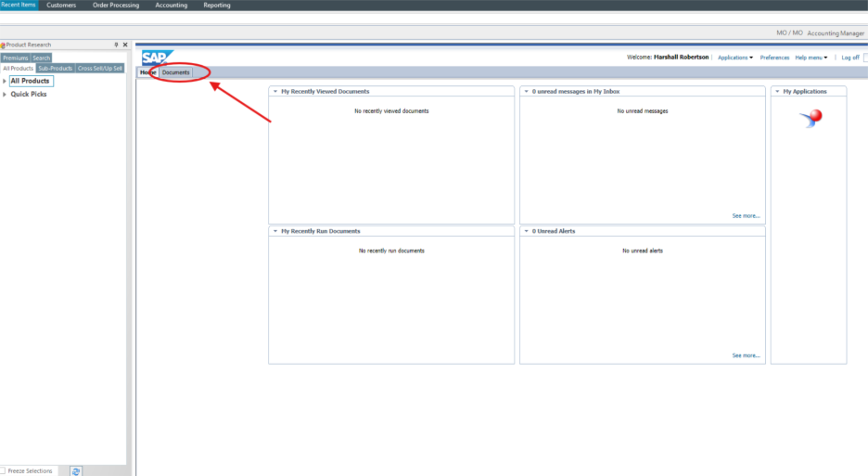This screenshot has height=476, width=868.
Task: Pin the Product Research panel
Action: [116, 45]
